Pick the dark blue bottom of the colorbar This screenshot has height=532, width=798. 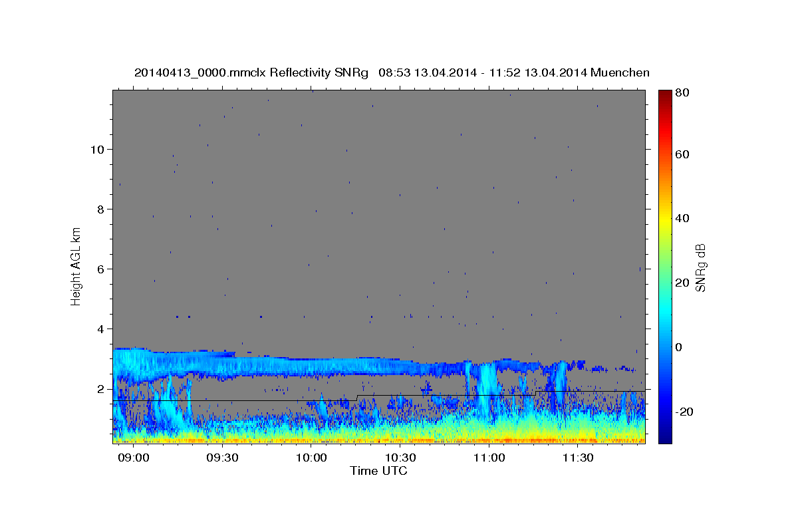(665, 438)
